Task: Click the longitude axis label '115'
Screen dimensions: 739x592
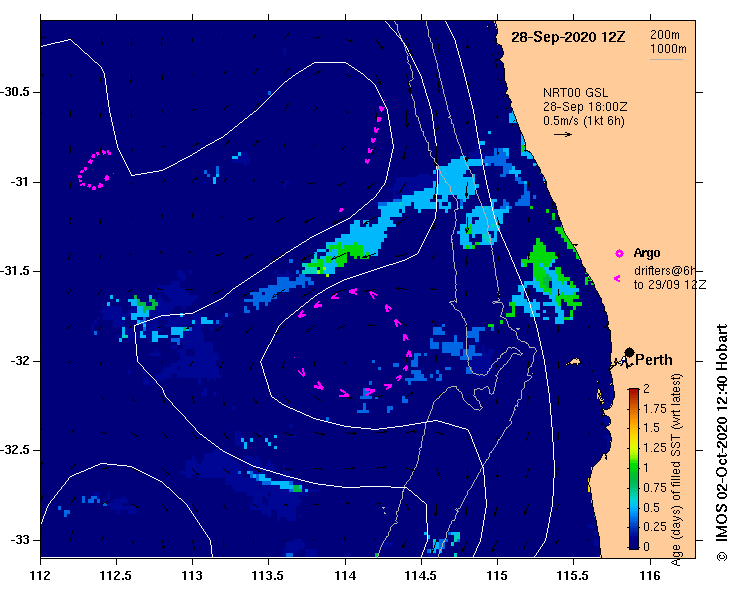Action: coord(497,576)
